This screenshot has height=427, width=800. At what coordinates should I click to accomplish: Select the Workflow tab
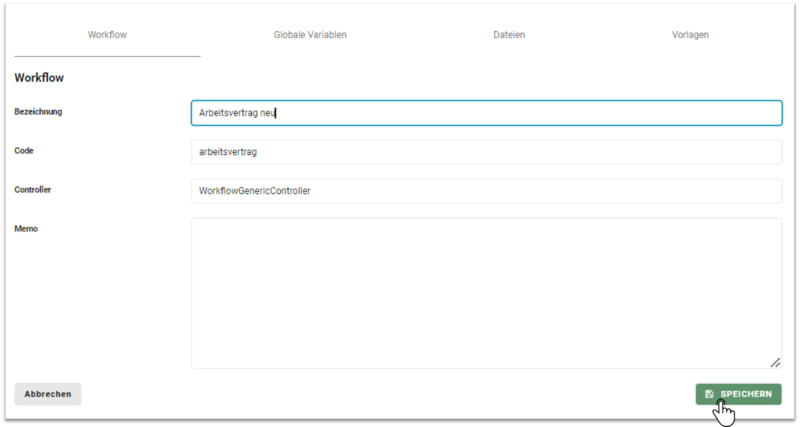tap(107, 35)
